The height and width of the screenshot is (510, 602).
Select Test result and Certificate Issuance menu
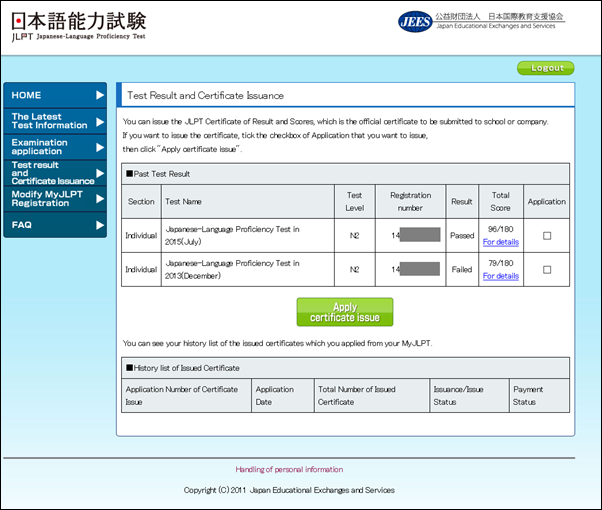(55, 173)
